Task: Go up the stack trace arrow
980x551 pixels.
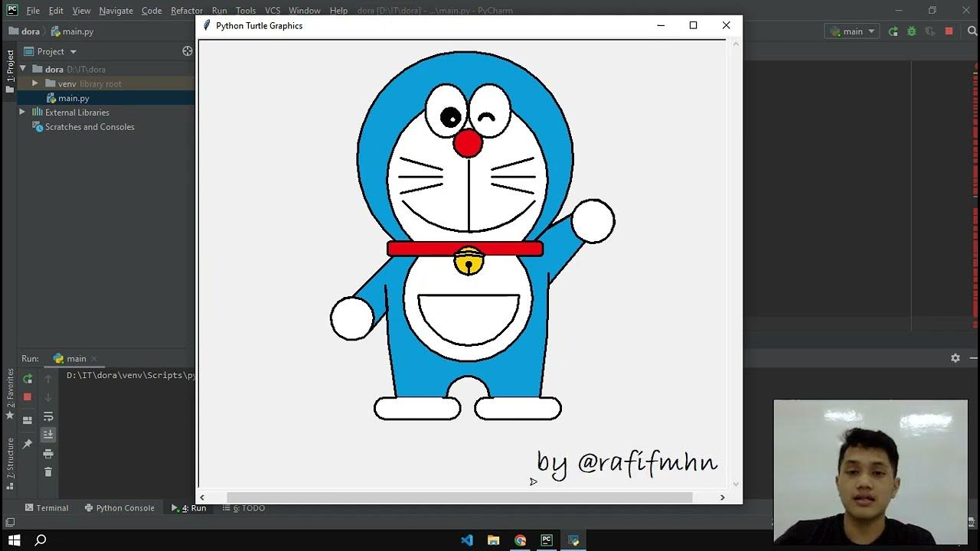Action: coord(48,379)
